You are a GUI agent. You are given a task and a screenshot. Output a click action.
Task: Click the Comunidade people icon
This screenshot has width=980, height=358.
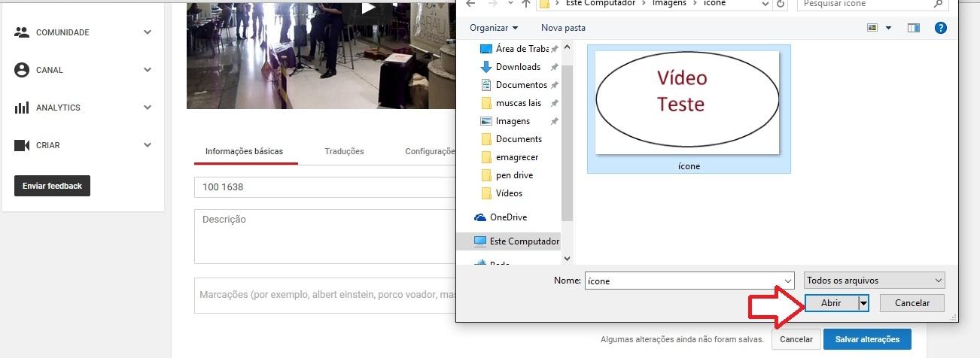[22, 32]
